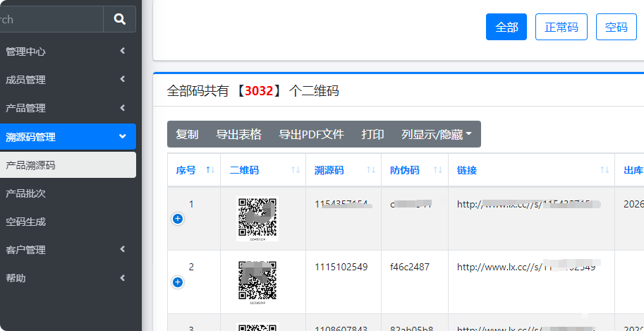Sort by the 链接 column arrows
The image size is (644, 331).
coord(604,170)
